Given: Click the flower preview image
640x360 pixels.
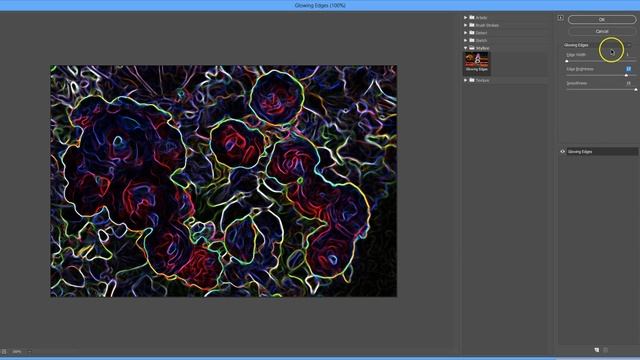Looking at the screenshot, I should coord(223,181).
